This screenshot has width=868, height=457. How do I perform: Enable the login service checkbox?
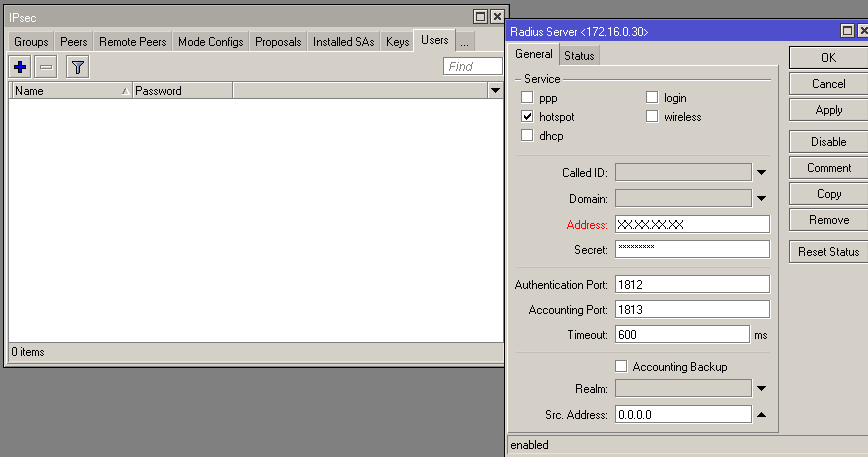[x=652, y=98]
